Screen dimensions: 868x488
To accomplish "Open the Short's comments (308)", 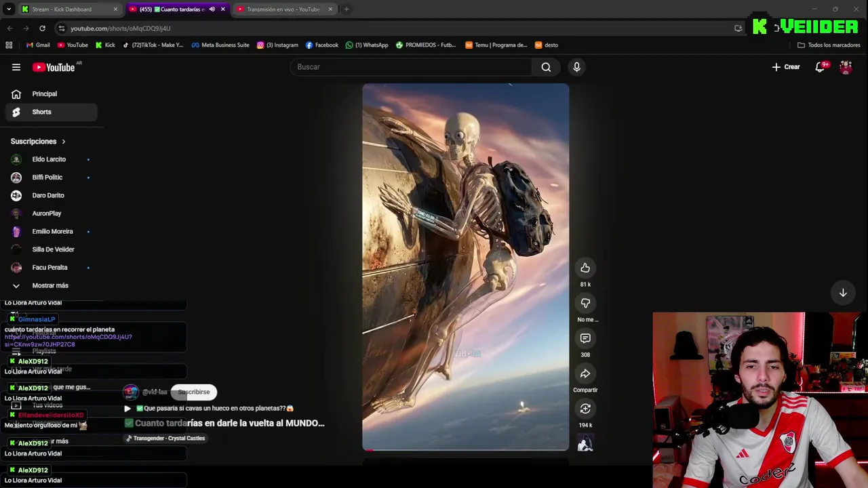I will pos(585,338).
